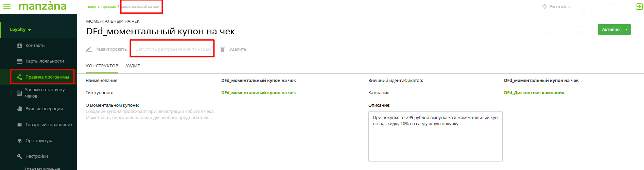
Task: Open the DFd_Дисконтная кампания link
Action: [x=534, y=93]
